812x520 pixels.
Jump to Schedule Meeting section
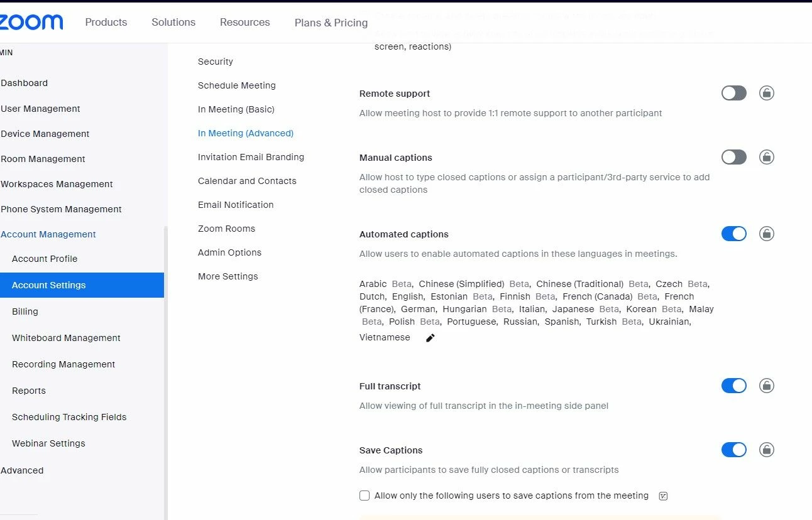(237, 85)
